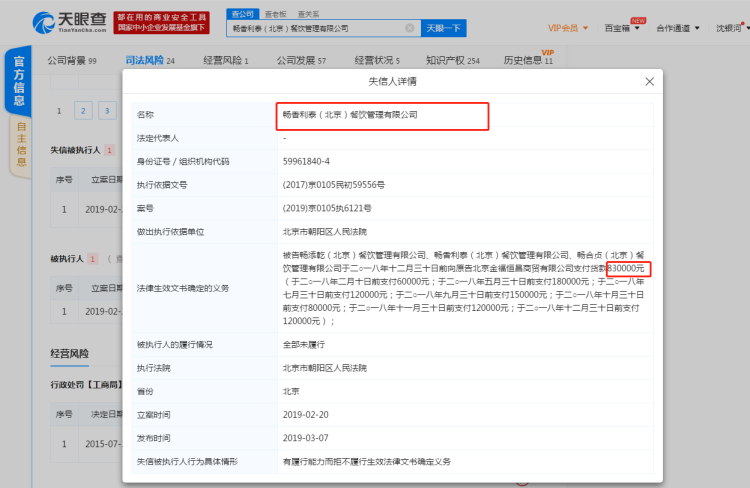This screenshot has width=750, height=488.
Task: Click the 天眼一下 search button
Action: (443, 28)
